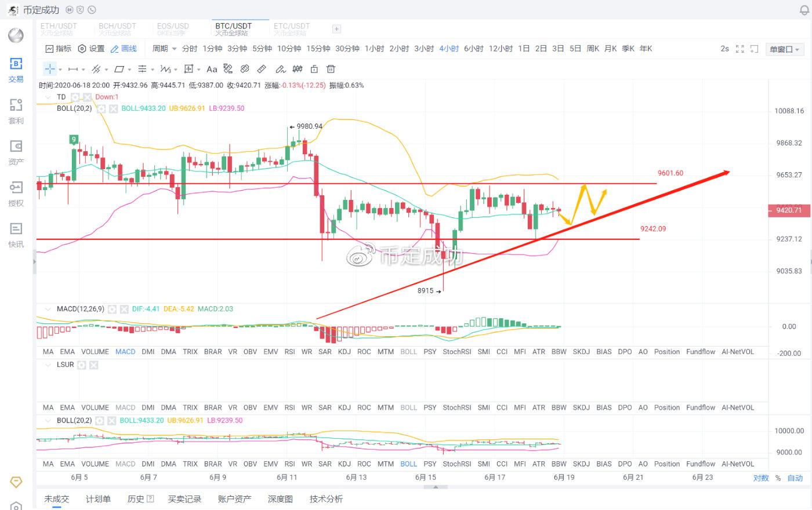Remove the MACD(12,26,9) indicator with X
Image resolution: width=812 pixels, height=510 pixels.
tap(124, 309)
